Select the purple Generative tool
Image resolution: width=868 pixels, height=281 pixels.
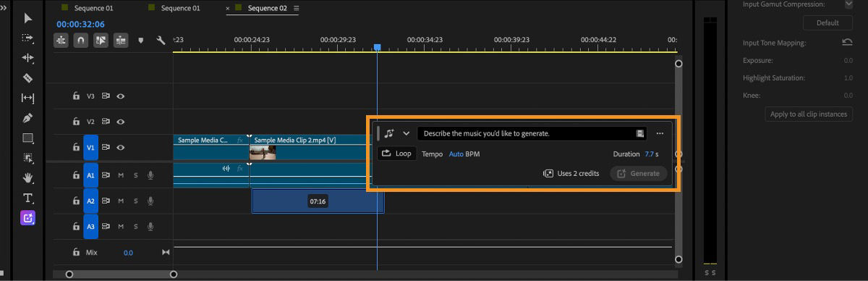[x=27, y=217]
